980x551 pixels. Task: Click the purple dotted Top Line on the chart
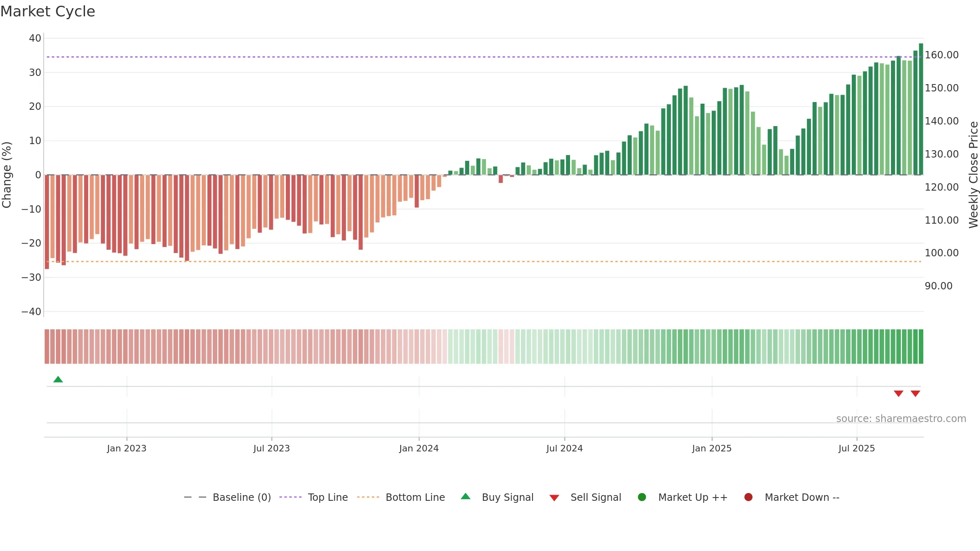point(484,57)
